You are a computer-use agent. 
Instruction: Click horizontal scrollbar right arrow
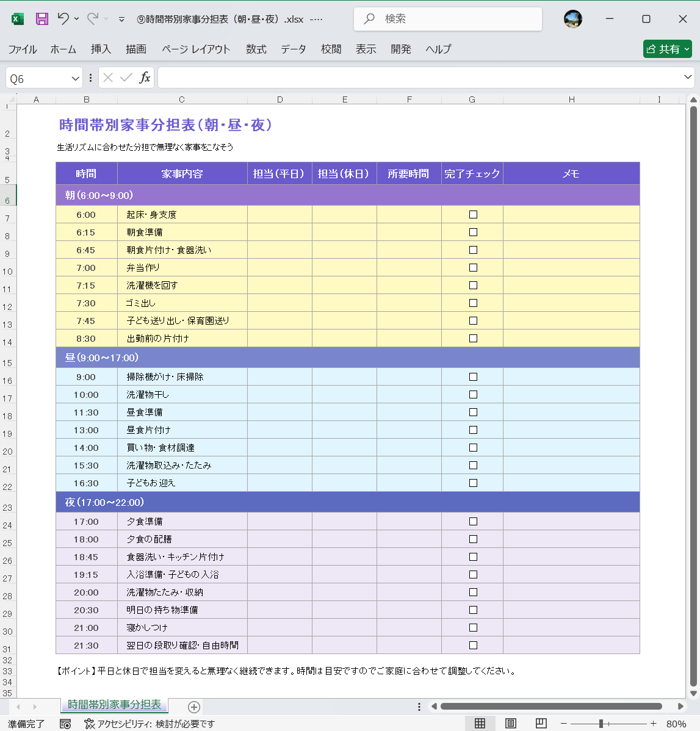pyautogui.click(x=680, y=707)
